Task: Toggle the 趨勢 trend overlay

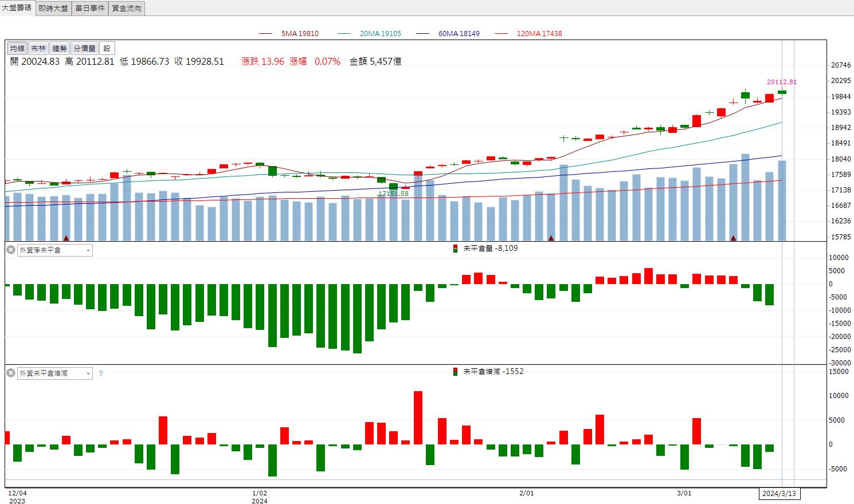Action: point(59,49)
